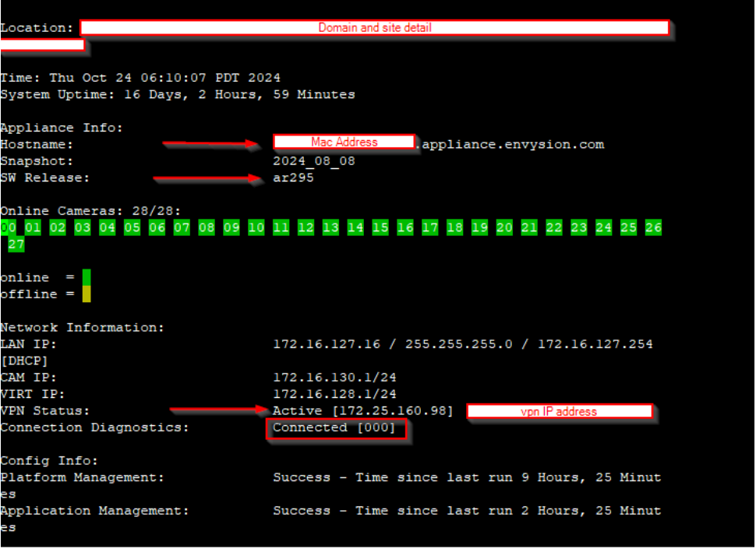Screen dimensions: 756x549
Task: Click the CAM IP value 172.16.130.1/24
Action: tap(334, 378)
